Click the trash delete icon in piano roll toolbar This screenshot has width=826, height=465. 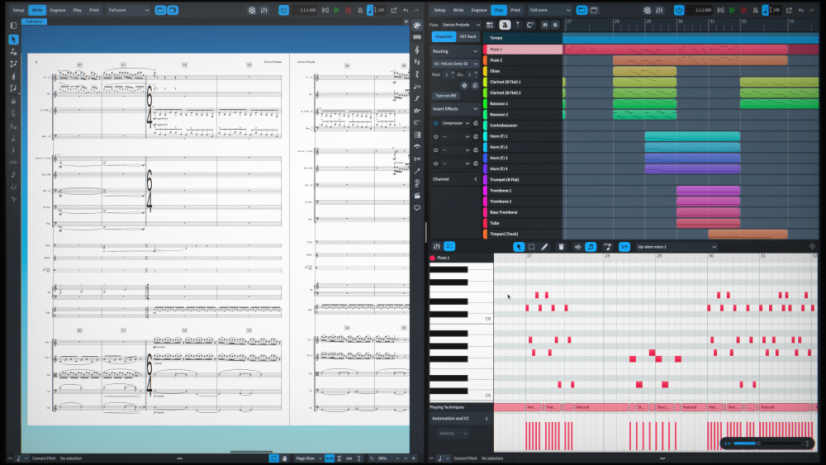(561, 246)
